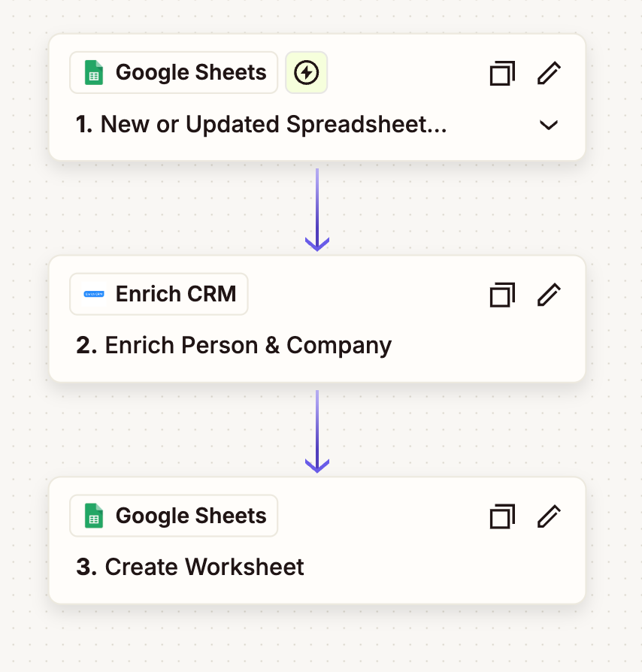
Task: Click the Google Sheets icon in step 1
Action: [93, 72]
